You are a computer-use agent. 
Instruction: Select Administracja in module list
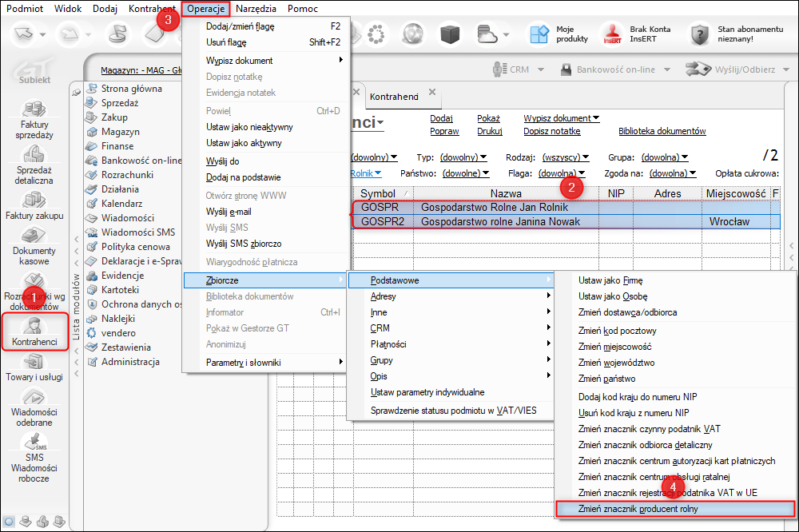click(x=130, y=362)
